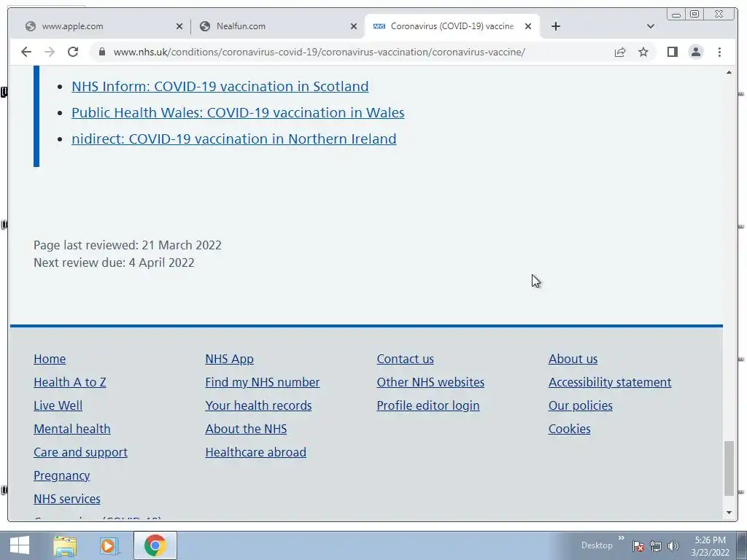
Task: Open Our policies link
Action: (580, 405)
